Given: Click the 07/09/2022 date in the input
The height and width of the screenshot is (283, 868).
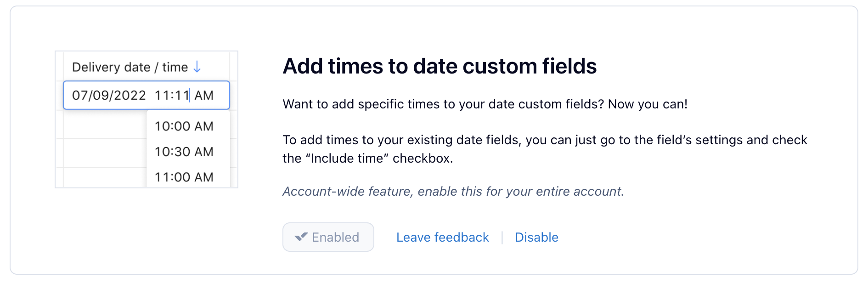Looking at the screenshot, I should click(x=109, y=96).
